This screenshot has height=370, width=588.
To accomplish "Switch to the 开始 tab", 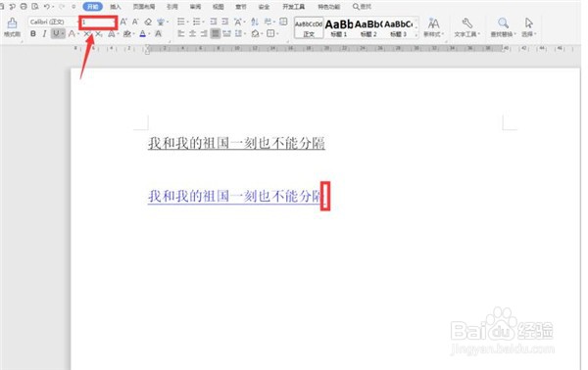I will point(93,7).
